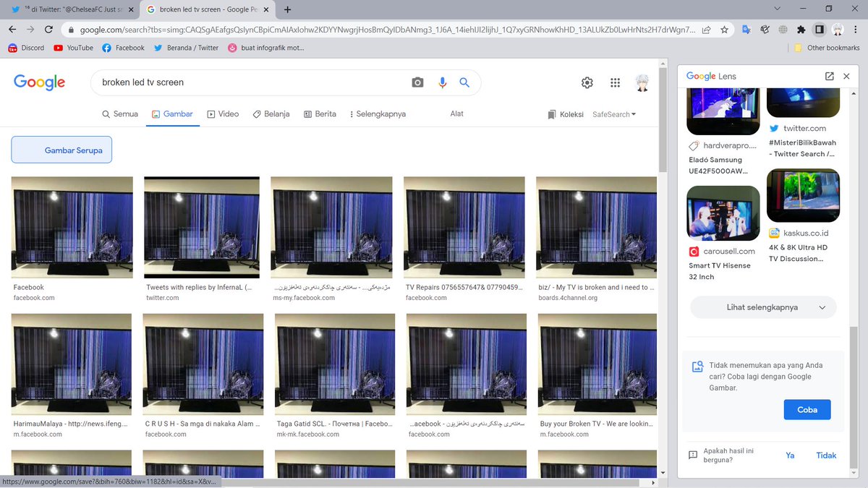This screenshot has height=488, width=868.
Task: Open the Google apps grid icon
Action: coord(615,82)
